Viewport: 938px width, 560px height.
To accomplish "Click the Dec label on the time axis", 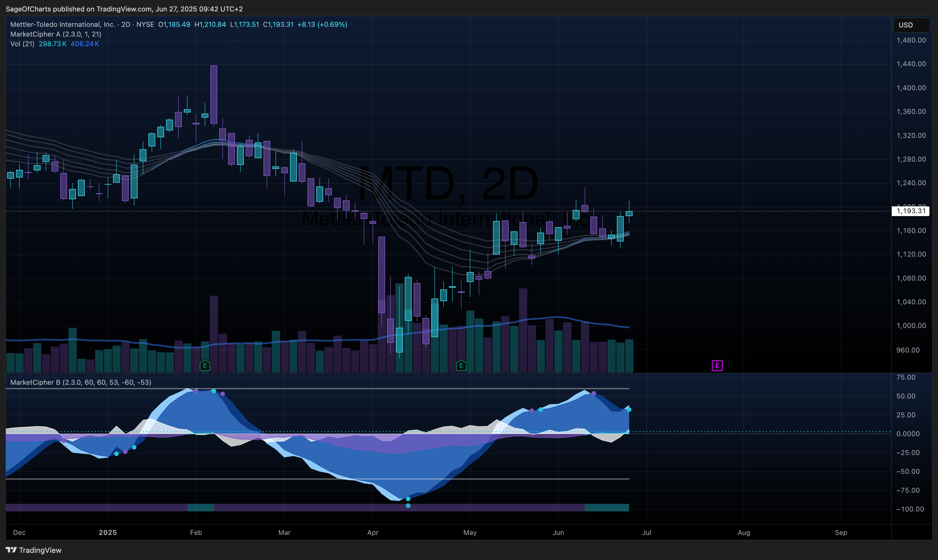I will [x=19, y=533].
